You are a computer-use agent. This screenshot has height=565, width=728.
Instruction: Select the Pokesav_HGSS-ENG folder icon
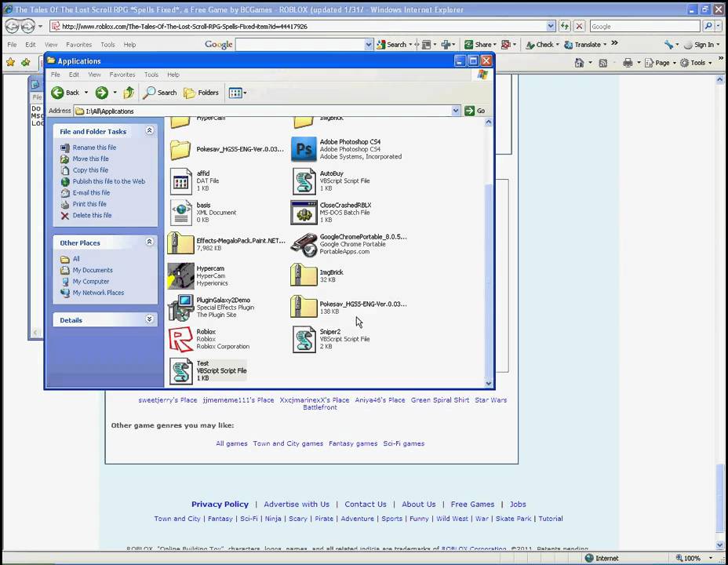point(180,150)
